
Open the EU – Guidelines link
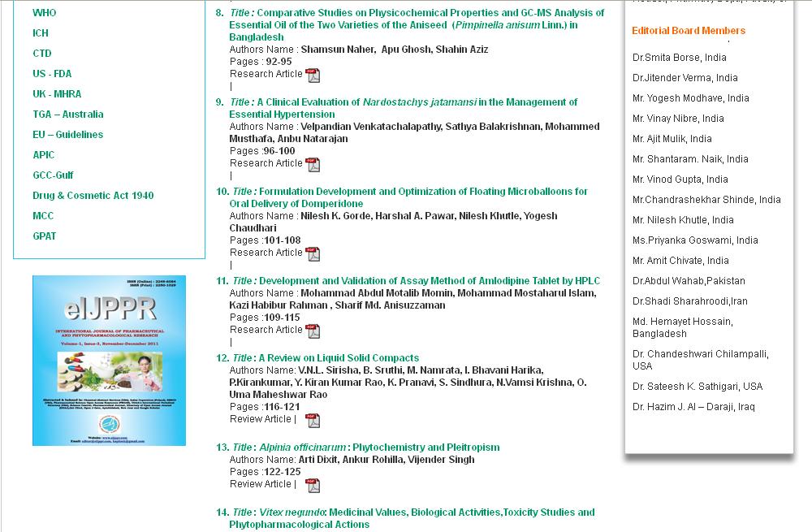(67, 135)
